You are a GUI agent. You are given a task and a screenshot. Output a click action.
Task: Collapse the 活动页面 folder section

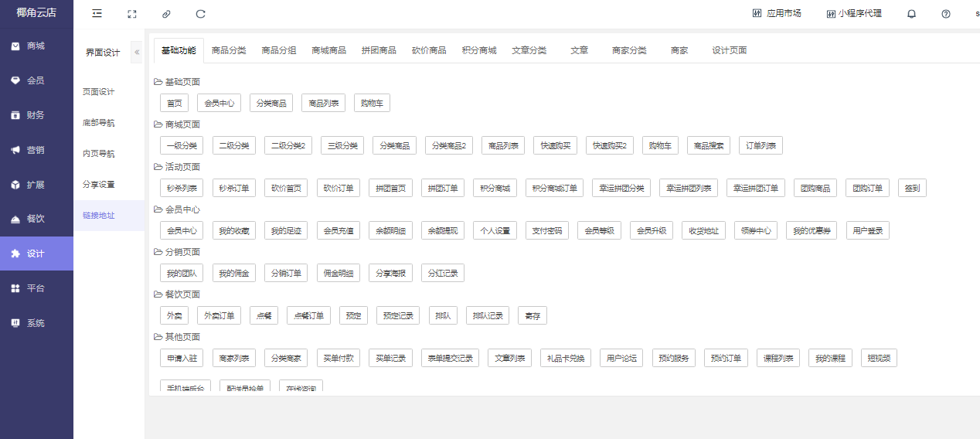158,167
